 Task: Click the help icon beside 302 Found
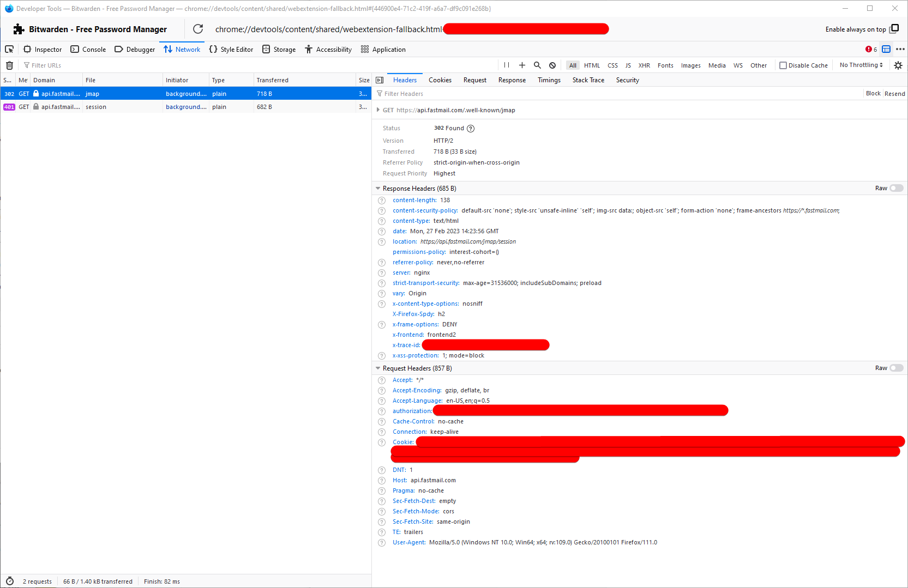point(471,129)
